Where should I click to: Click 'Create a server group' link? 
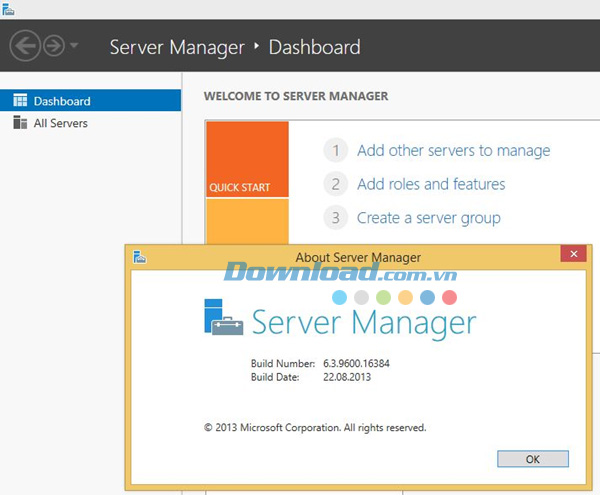coord(429,218)
